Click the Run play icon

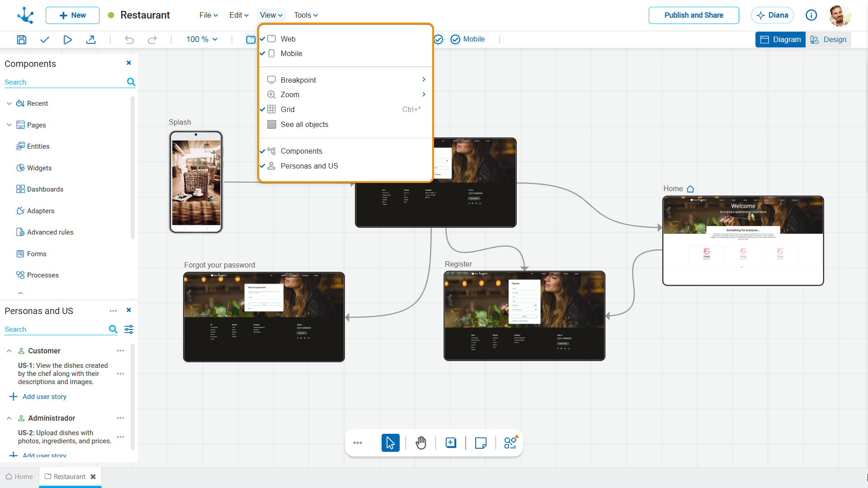tap(67, 39)
